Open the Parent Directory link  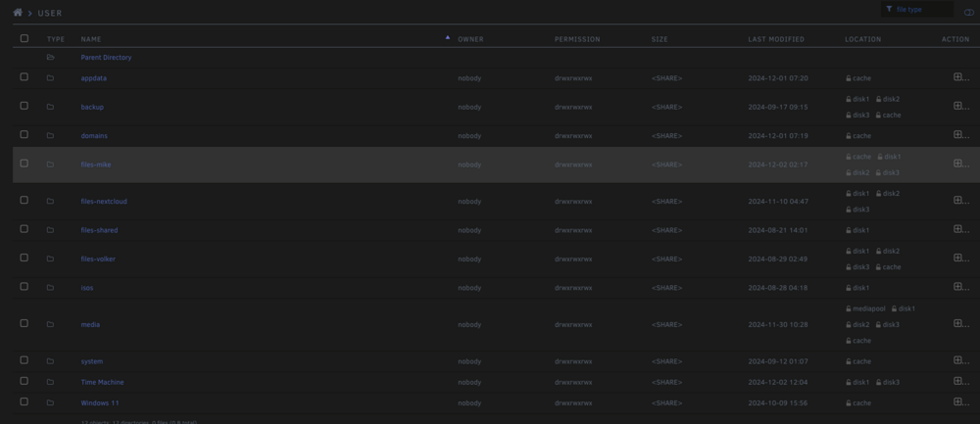point(106,58)
